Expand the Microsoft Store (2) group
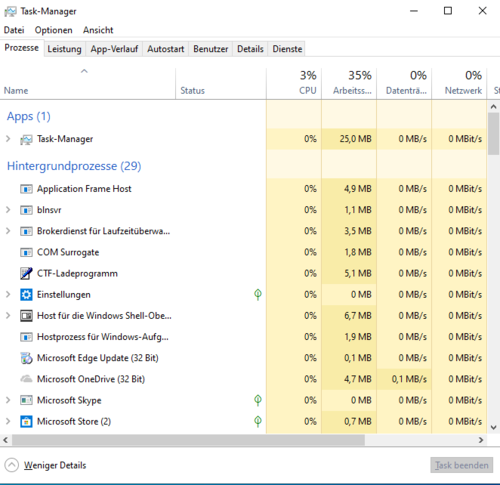500x485 pixels. (x=8, y=422)
